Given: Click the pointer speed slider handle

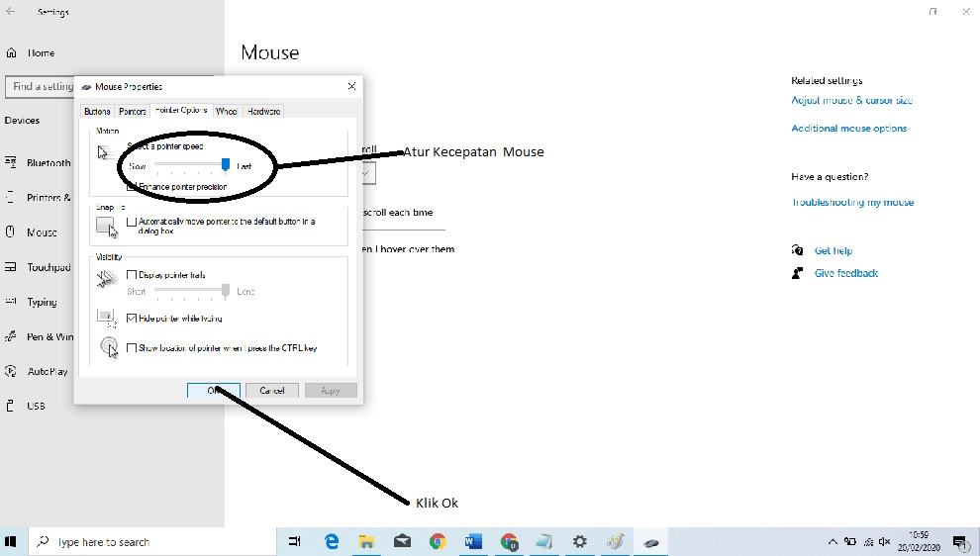Looking at the screenshot, I should (x=226, y=165).
